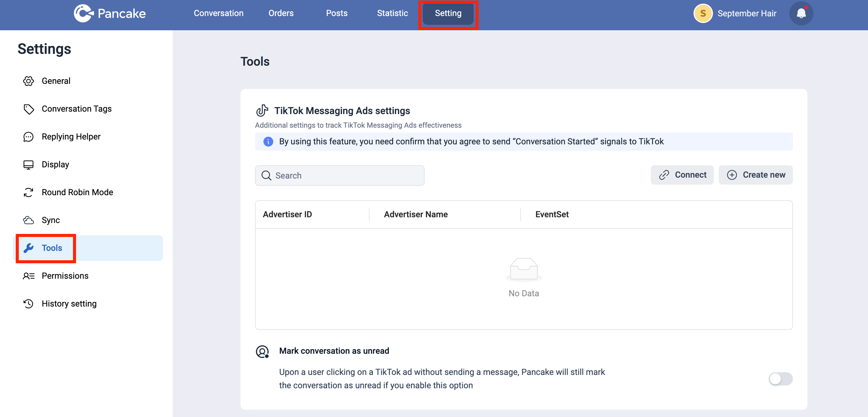Click the Settings sidebar heading
868x417 pixels.
44,49
